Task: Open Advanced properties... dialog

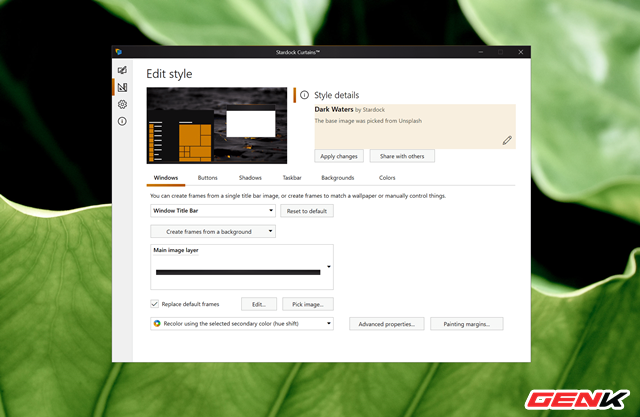Action: (x=387, y=324)
